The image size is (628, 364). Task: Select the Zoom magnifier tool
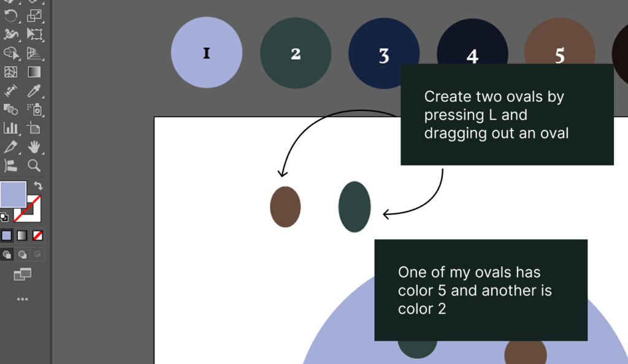click(34, 165)
